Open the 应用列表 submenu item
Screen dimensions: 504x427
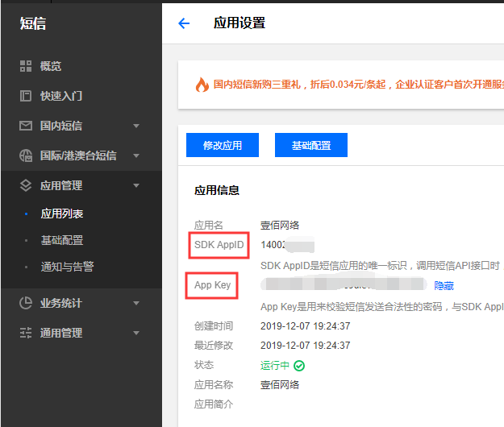pyautogui.click(x=62, y=213)
